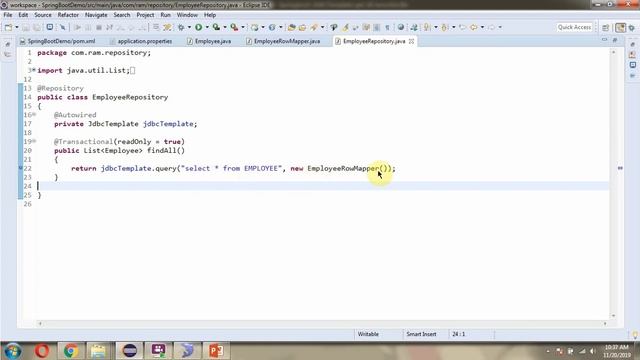This screenshot has height=360, width=640.
Task: Click the Resume debug icon
Action: pyautogui.click(x=78, y=27)
